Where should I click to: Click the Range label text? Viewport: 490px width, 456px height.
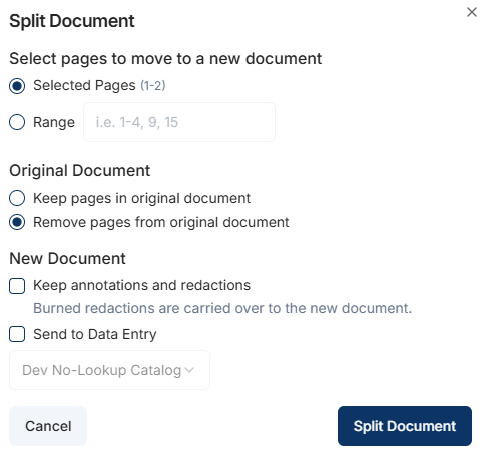pos(54,122)
